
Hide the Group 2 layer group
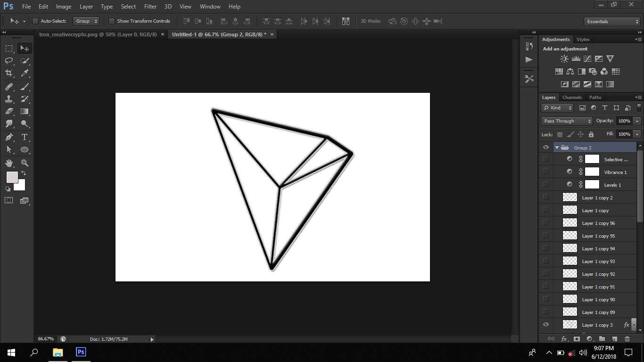pos(546,148)
